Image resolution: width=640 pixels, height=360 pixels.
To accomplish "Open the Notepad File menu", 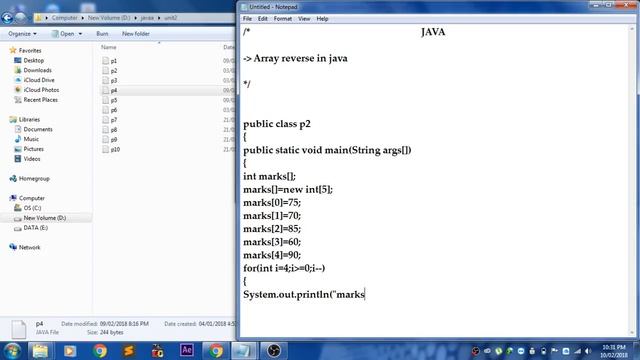I will coord(247,19).
